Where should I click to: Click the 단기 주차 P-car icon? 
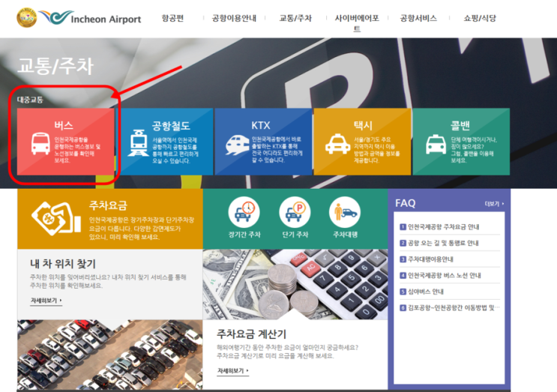(x=295, y=212)
